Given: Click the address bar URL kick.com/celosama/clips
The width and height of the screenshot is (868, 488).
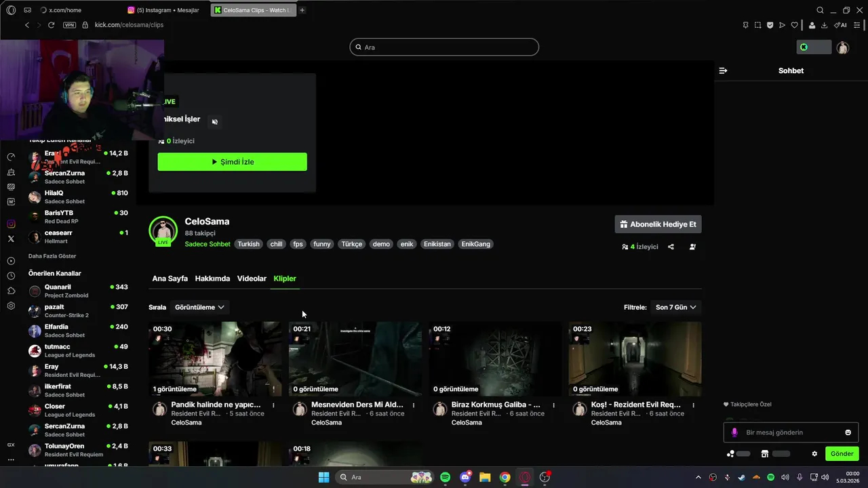Looking at the screenshot, I should point(129,25).
